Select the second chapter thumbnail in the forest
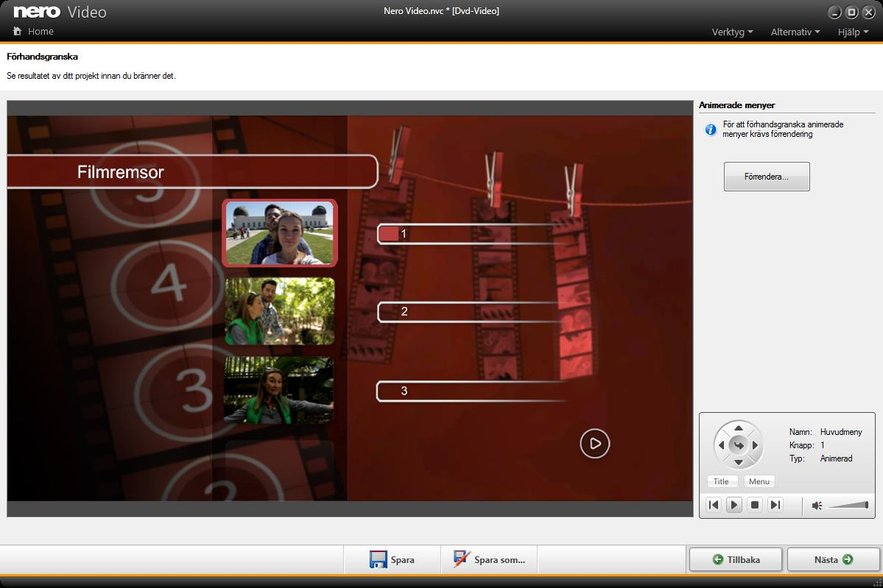883x588 pixels. pyautogui.click(x=280, y=311)
